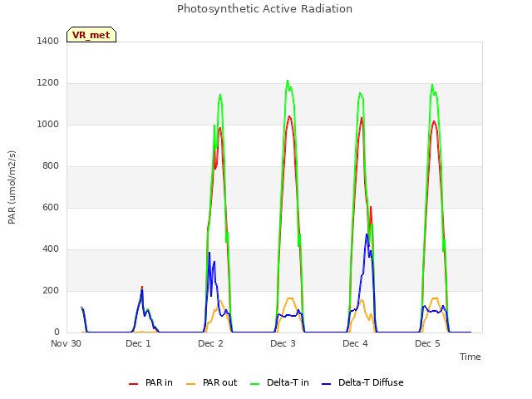Toggle the Delta-T Diffuse legend entry
Image resolution: width=532 pixels, height=399 pixels.
(362, 382)
